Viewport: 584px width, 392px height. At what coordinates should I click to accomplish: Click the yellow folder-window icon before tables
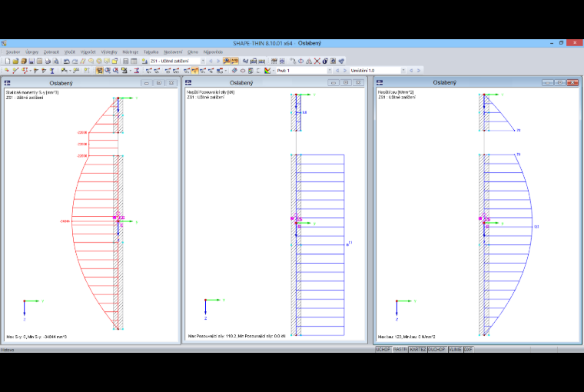[114, 61]
